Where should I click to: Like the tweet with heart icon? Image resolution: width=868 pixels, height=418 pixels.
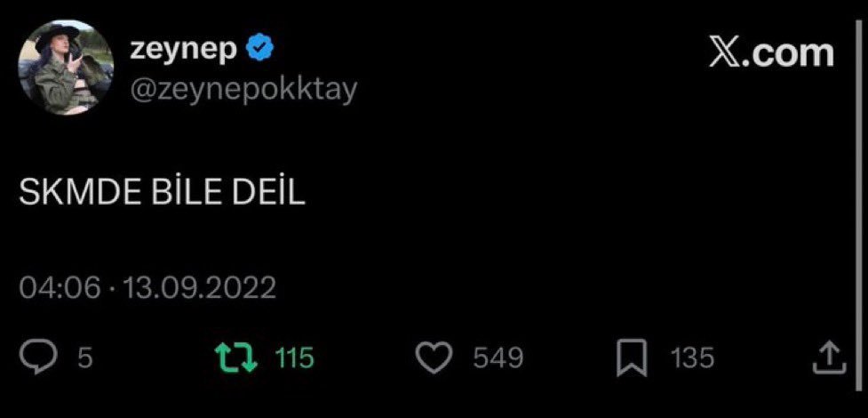point(434,358)
